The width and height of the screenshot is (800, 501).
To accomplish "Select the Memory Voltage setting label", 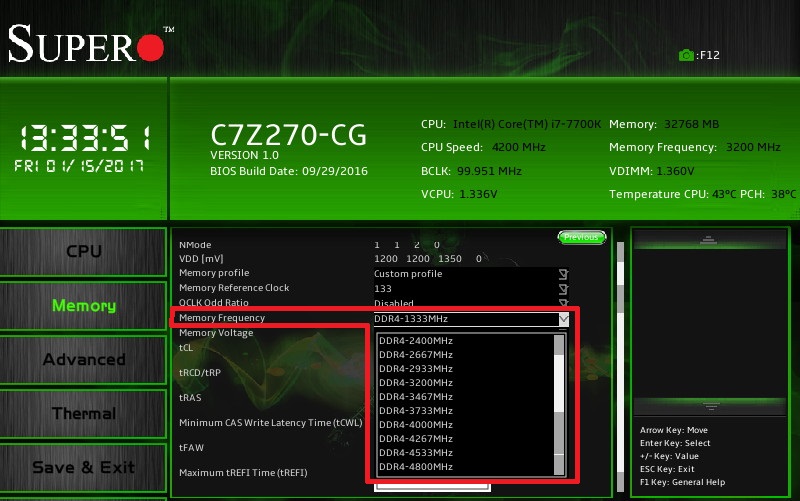I will tap(216, 333).
